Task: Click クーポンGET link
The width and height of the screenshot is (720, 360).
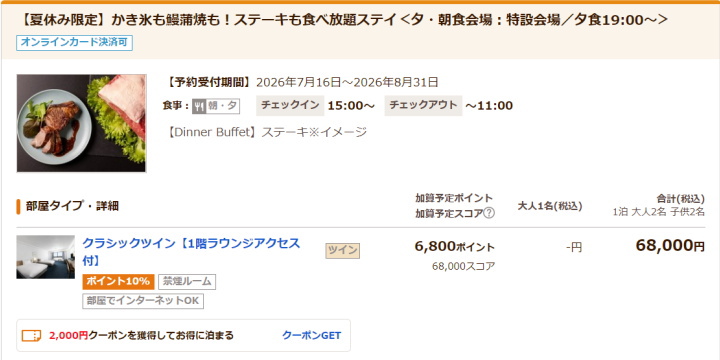Action: pyautogui.click(x=312, y=336)
